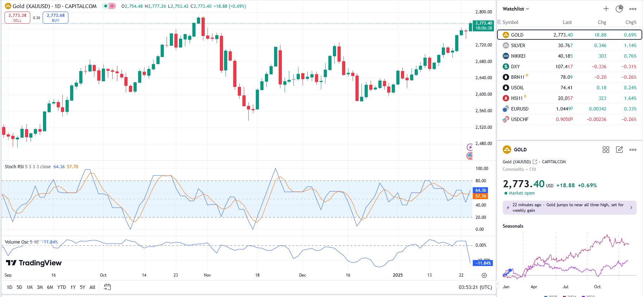Click the BUY 2,773.68 button
This screenshot has height=297, width=644.
click(x=55, y=18)
